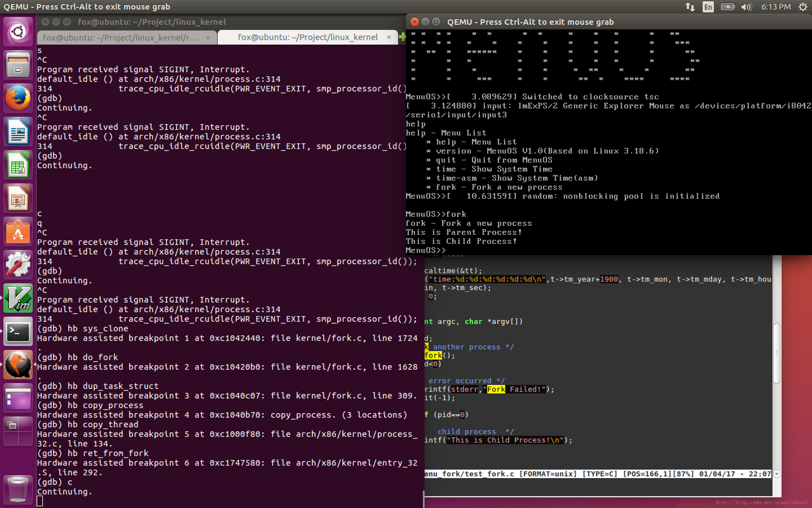The width and height of the screenshot is (812, 508).
Task: Click 'hb copy_process' gdb command line
Action: 90,405
